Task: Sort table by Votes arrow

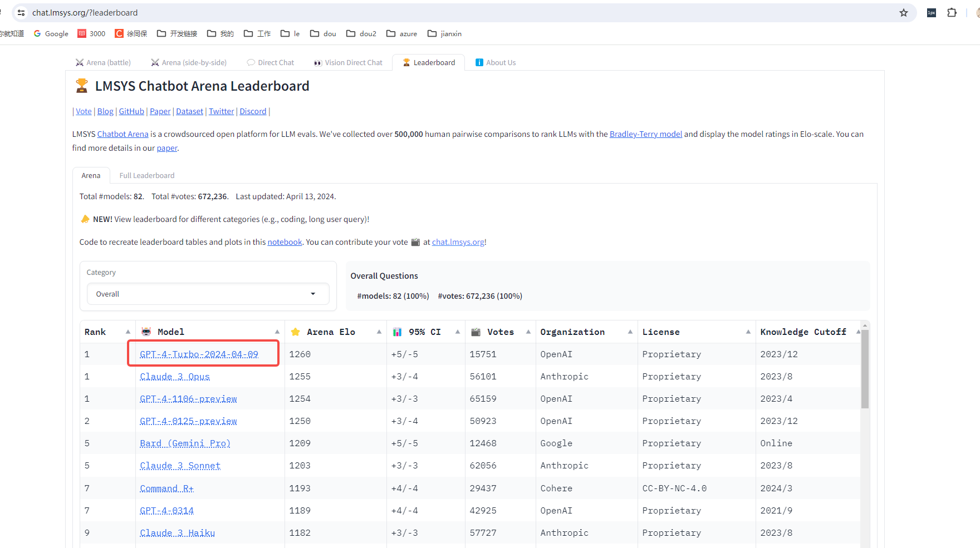Action: pos(528,332)
